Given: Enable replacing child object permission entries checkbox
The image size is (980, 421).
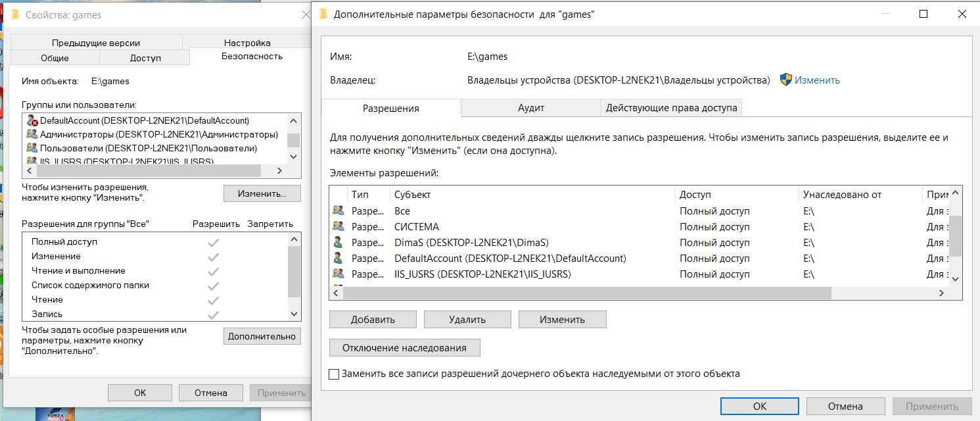Looking at the screenshot, I should (334, 374).
